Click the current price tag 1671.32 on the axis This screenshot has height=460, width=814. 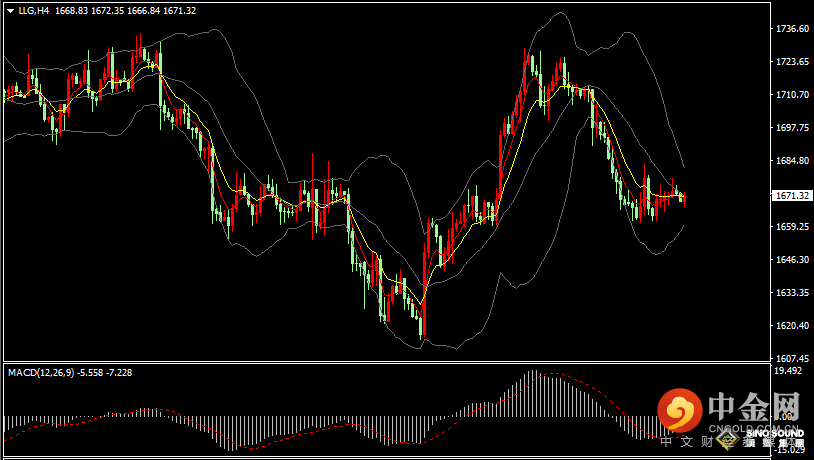[792, 196]
